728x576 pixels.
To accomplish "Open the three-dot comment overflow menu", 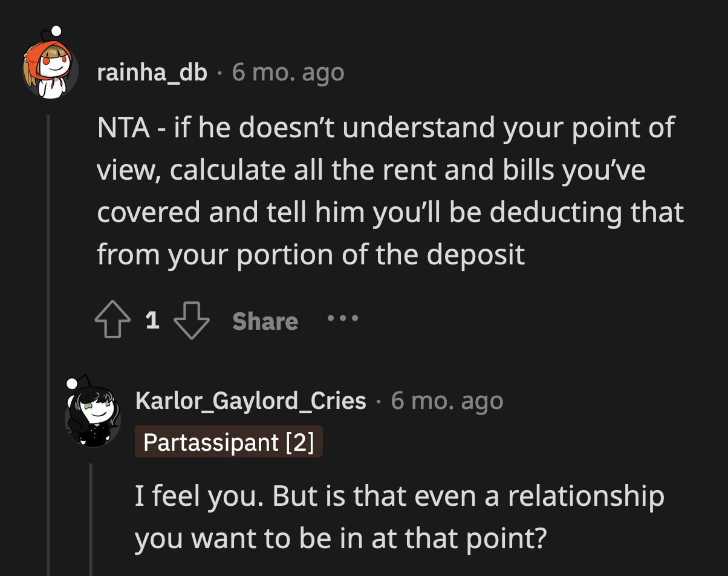I will pos(342,319).
